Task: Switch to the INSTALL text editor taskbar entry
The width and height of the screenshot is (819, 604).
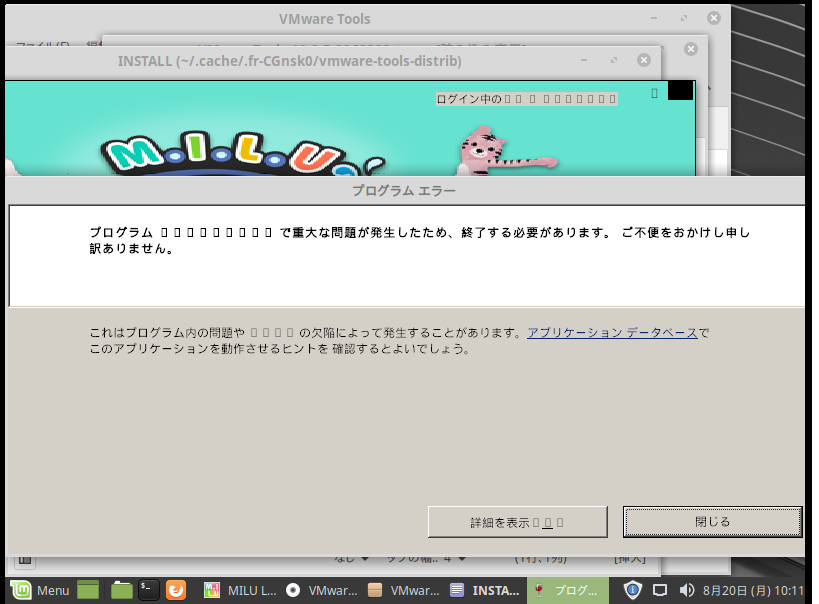Action: pos(486,590)
